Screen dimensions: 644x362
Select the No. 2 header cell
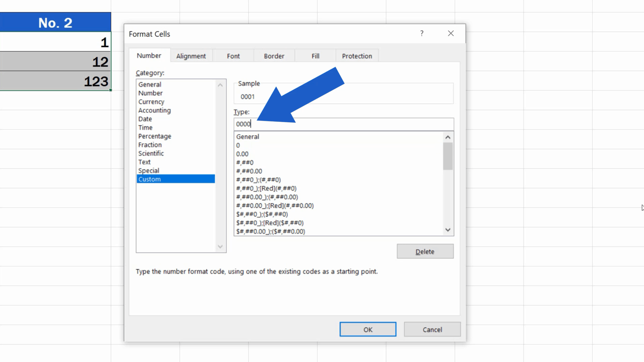point(55,22)
